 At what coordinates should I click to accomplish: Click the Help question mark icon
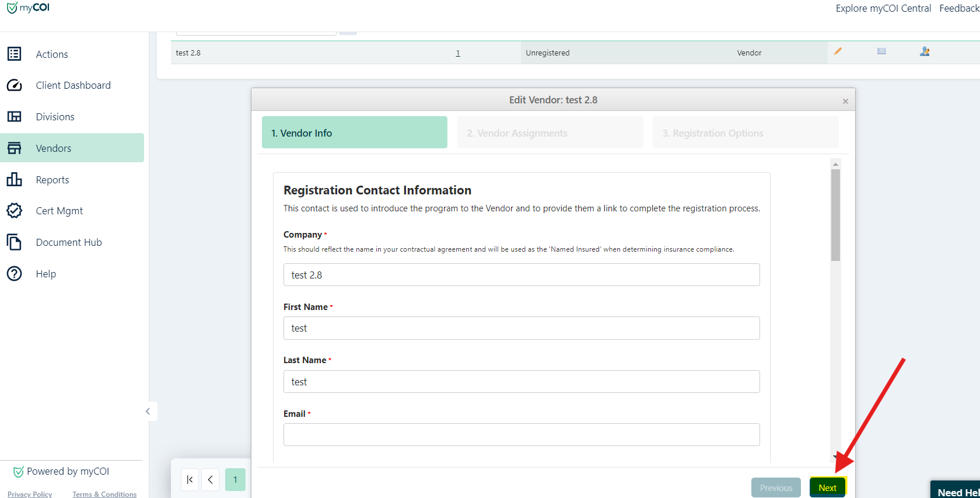tap(14, 274)
